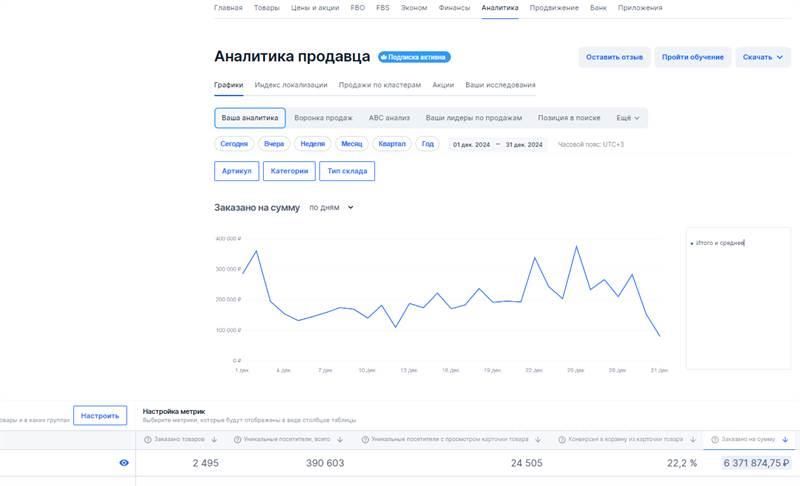
Task: Open 'Финансы' in top navigation menu
Action: pyautogui.click(x=454, y=8)
